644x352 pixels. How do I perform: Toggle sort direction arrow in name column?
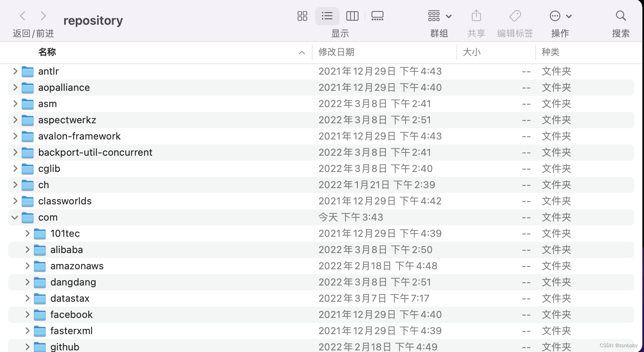click(302, 52)
